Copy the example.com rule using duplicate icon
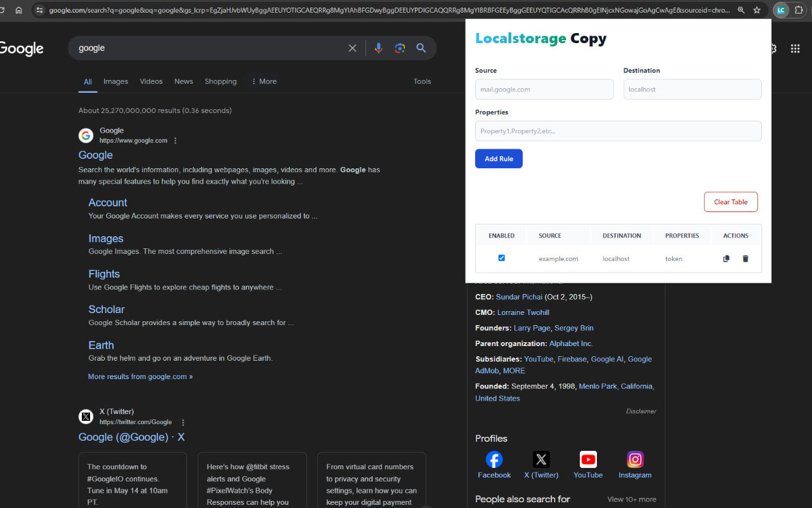The width and height of the screenshot is (812, 508). pyautogui.click(x=726, y=258)
